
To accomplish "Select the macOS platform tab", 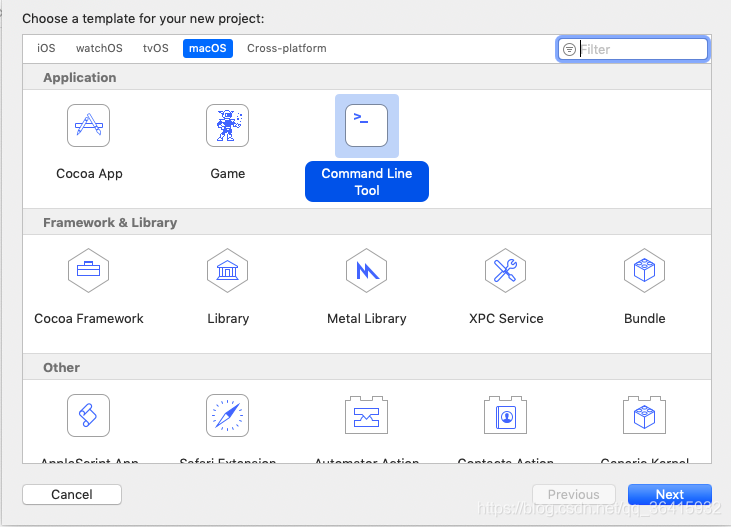I will click(208, 49).
